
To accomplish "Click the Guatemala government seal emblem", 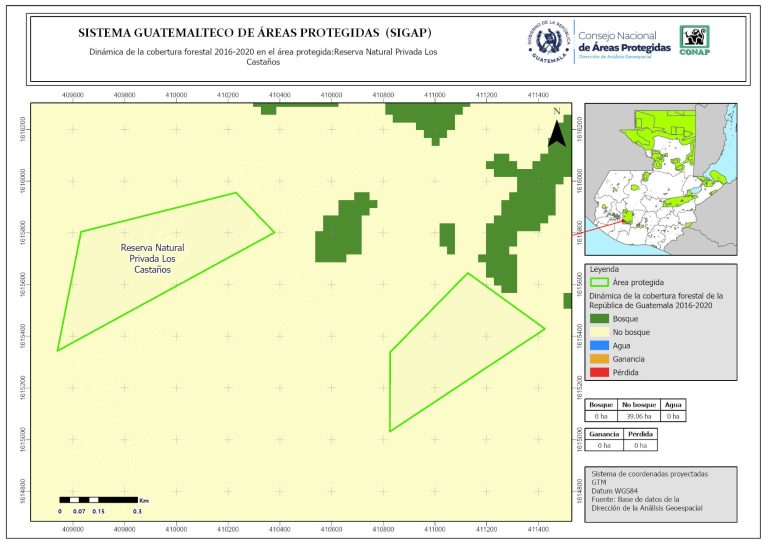I will pos(547,41).
